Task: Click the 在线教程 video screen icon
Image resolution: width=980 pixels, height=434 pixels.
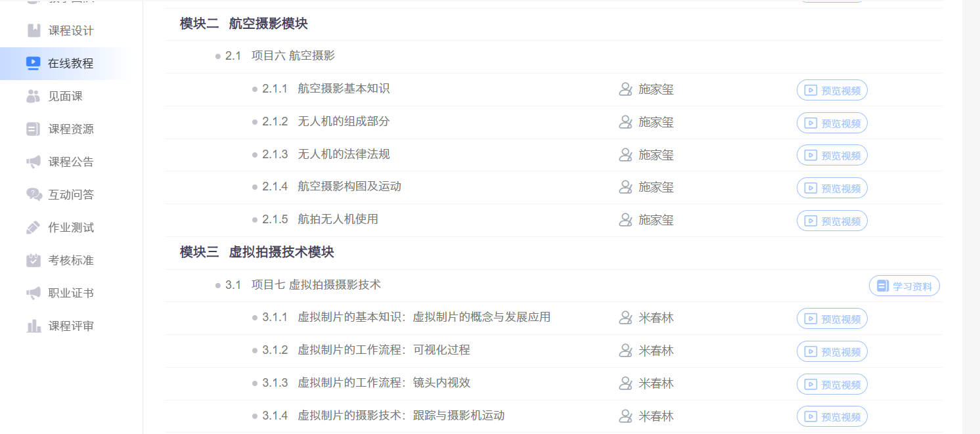Action: (33, 64)
